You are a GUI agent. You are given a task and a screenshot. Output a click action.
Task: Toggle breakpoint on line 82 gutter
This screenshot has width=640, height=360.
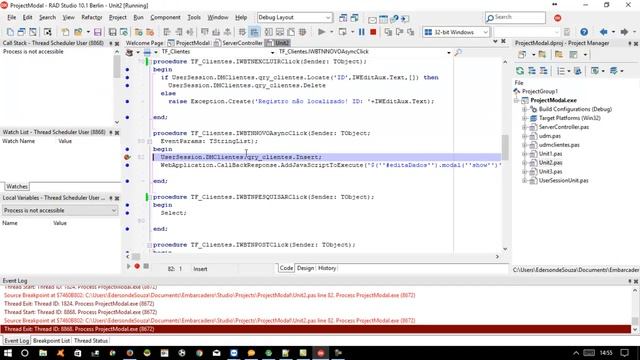(127, 157)
